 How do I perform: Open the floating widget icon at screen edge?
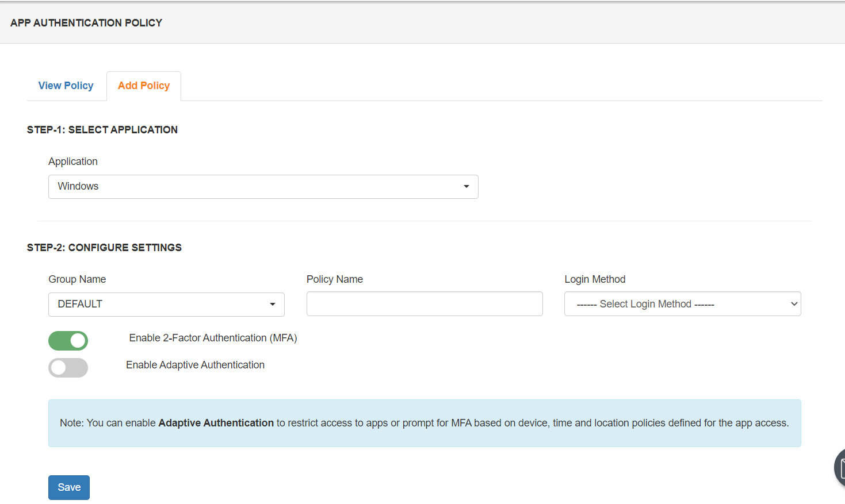click(x=839, y=468)
